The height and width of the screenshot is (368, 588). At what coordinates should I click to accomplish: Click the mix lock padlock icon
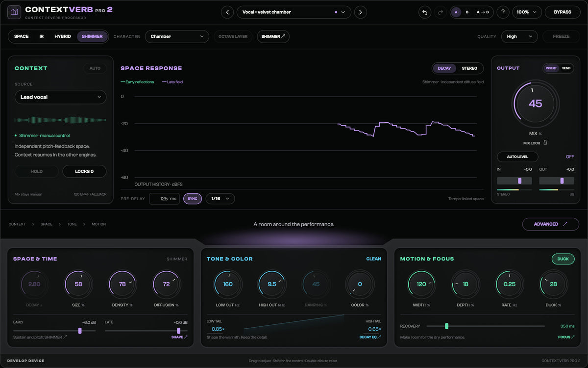click(x=545, y=143)
